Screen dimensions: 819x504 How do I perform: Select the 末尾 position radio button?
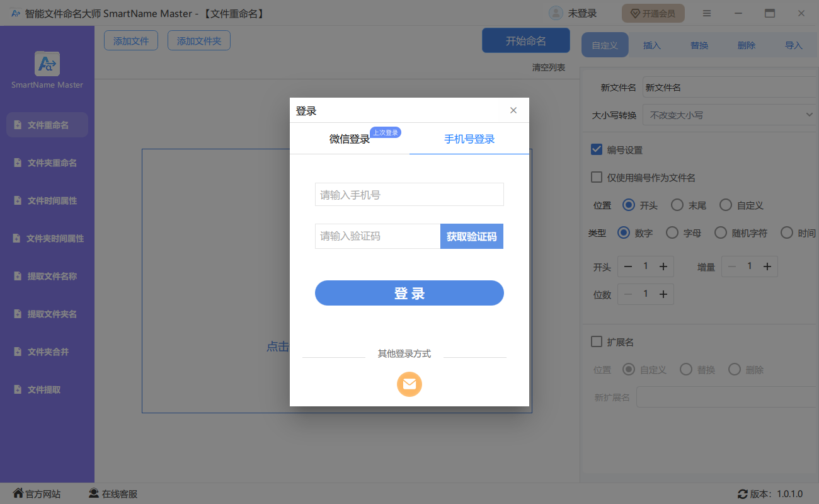click(677, 205)
